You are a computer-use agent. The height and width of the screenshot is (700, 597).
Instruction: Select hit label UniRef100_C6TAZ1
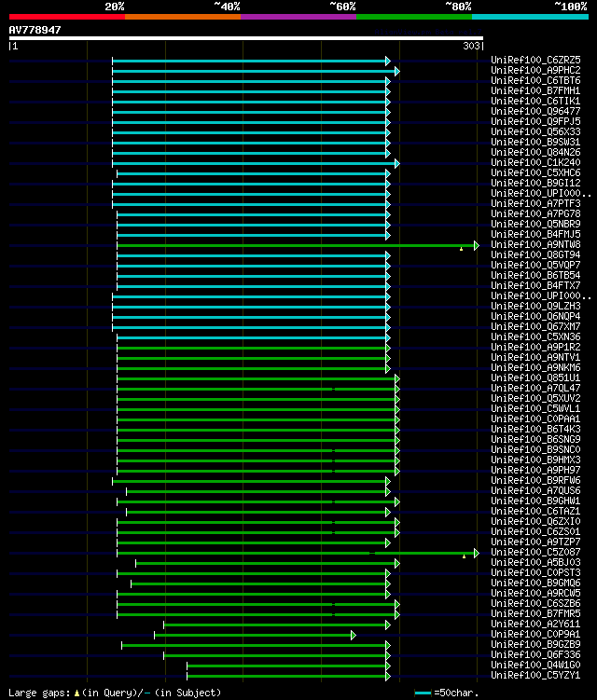pyautogui.click(x=535, y=512)
